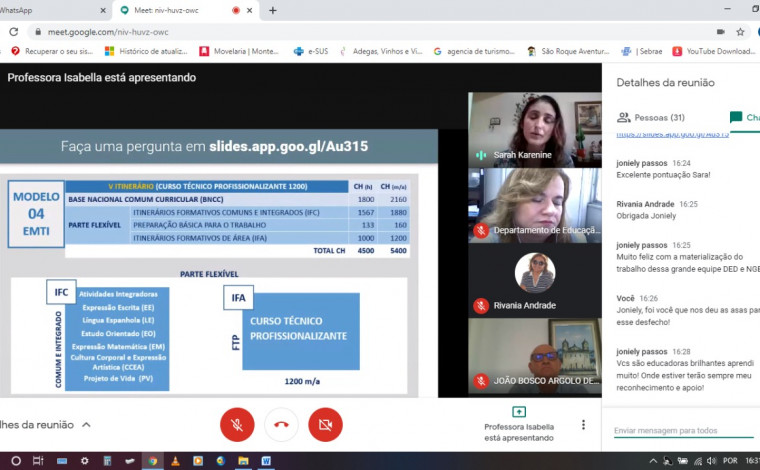
Task: Reload the Meet page
Action: 13,31
